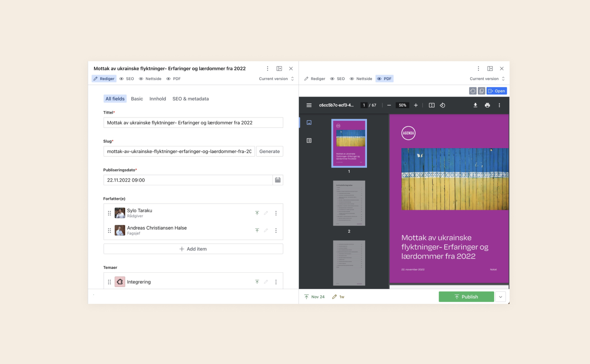Zoom out of the PDF with minus
This screenshot has height=364, width=590.
pyautogui.click(x=389, y=105)
